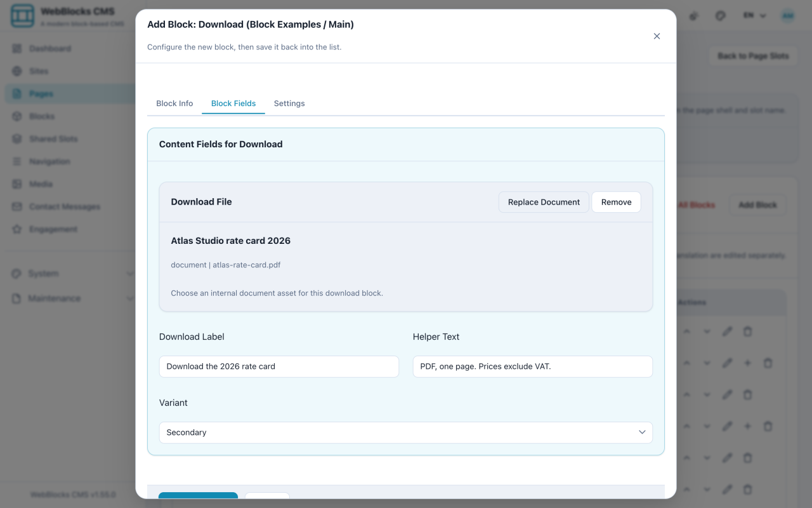Image resolution: width=812 pixels, height=508 pixels.
Task: Click the user avatar in the header
Action: pos(788,16)
